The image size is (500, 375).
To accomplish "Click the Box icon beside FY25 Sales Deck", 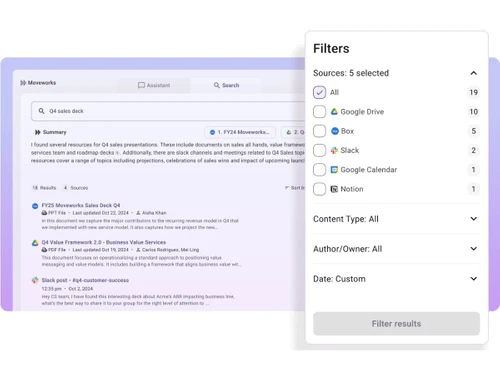I will point(35,206).
